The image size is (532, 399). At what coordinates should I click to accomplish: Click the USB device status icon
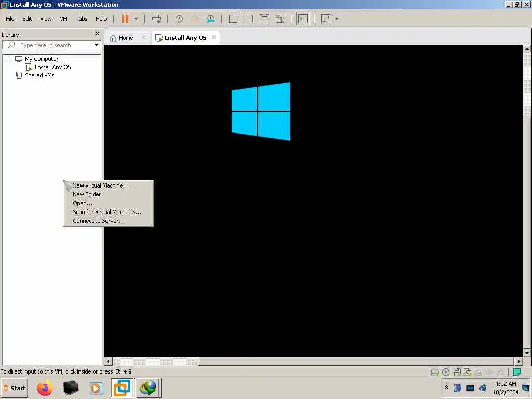(500, 372)
